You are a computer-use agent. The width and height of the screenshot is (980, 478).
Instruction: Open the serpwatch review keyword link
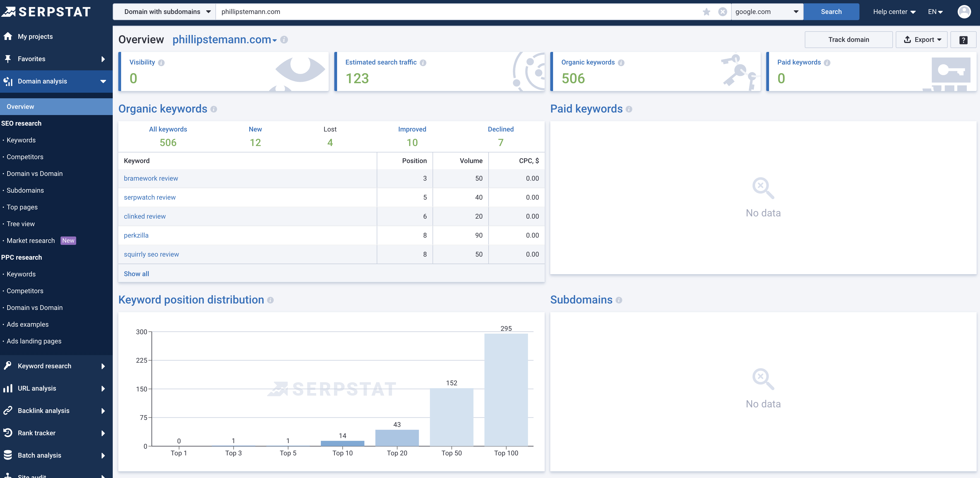tap(150, 197)
